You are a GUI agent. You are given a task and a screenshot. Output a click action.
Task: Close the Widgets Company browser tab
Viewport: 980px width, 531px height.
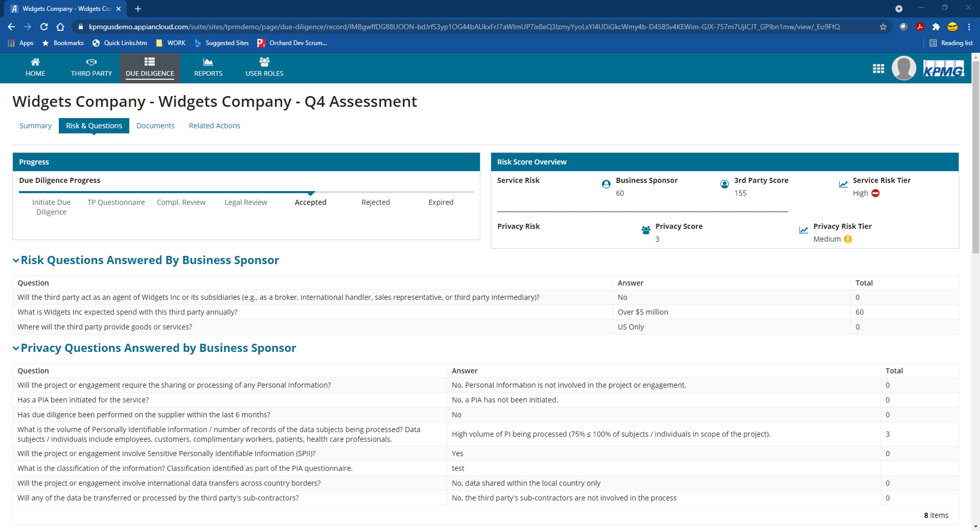118,9
